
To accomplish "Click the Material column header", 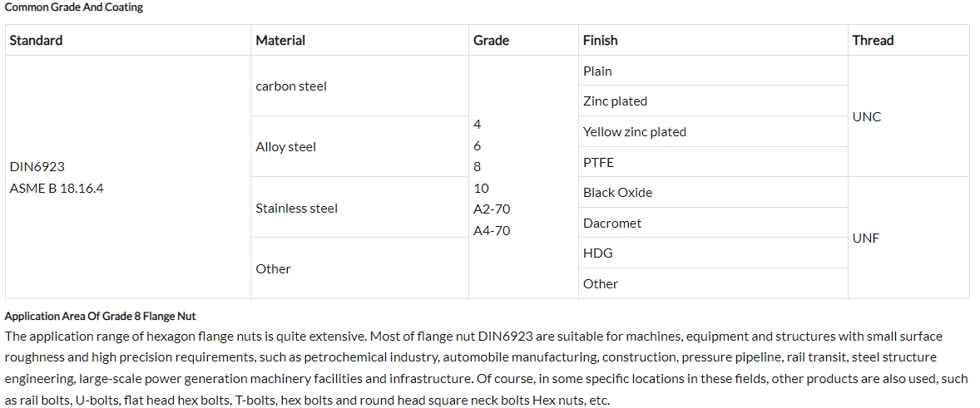I will coord(280,40).
